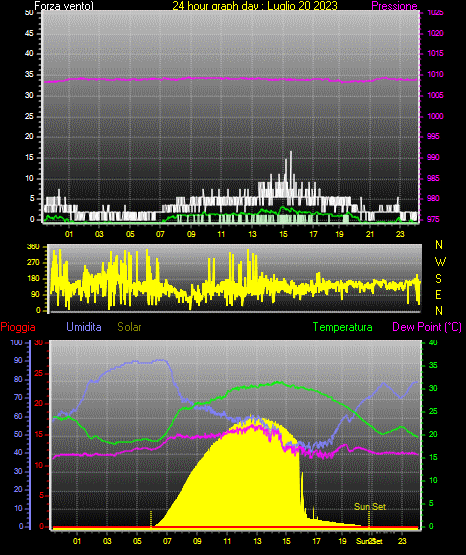
Task: Select the Umidita legend label
Action: (x=84, y=327)
